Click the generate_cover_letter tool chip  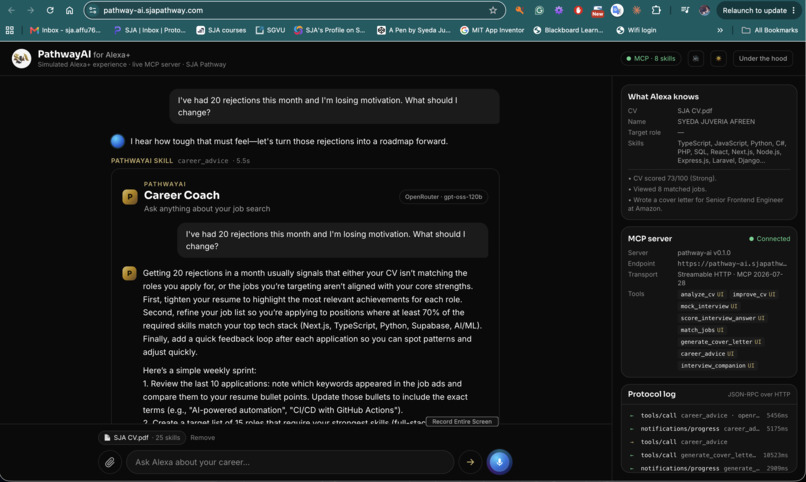pos(721,342)
